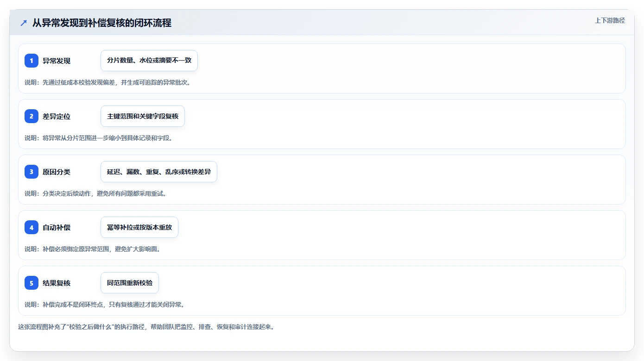The width and height of the screenshot is (644, 361).
Task: Click the note 分类决定后续动作
Action: (95, 193)
